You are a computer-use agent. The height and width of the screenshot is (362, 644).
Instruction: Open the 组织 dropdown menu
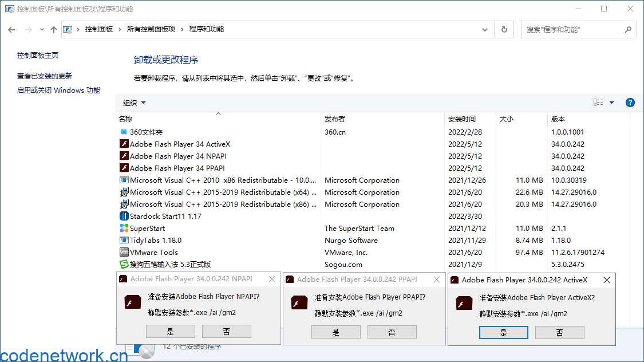tap(135, 103)
